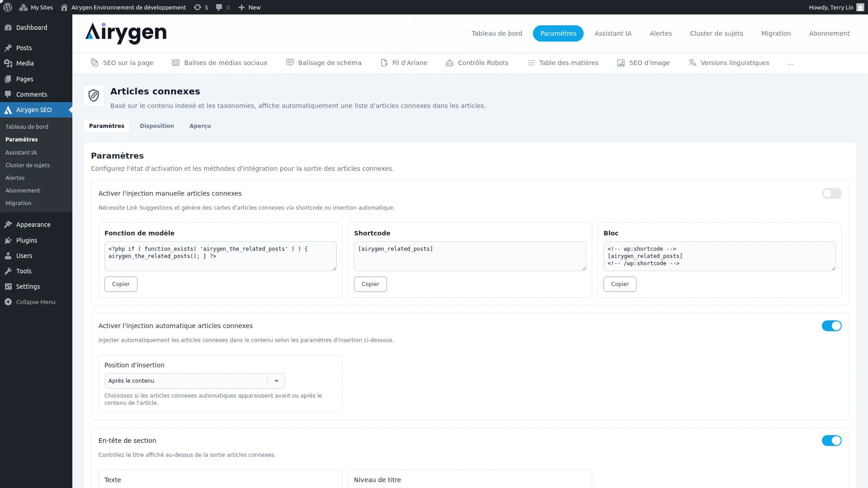The image size is (868, 488).
Task: Click the Pages icon in sidebar
Action: [x=8, y=79]
